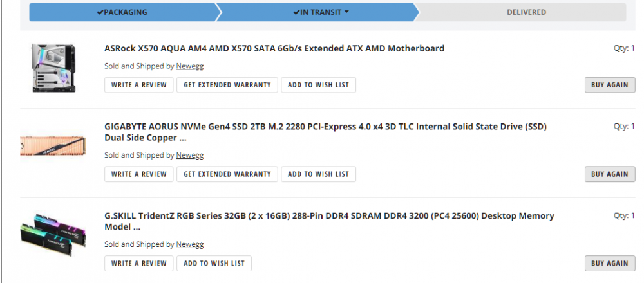Buy the GIGABYTE AORUS SSD again
Screen dimensions: 644x283
click(x=609, y=174)
